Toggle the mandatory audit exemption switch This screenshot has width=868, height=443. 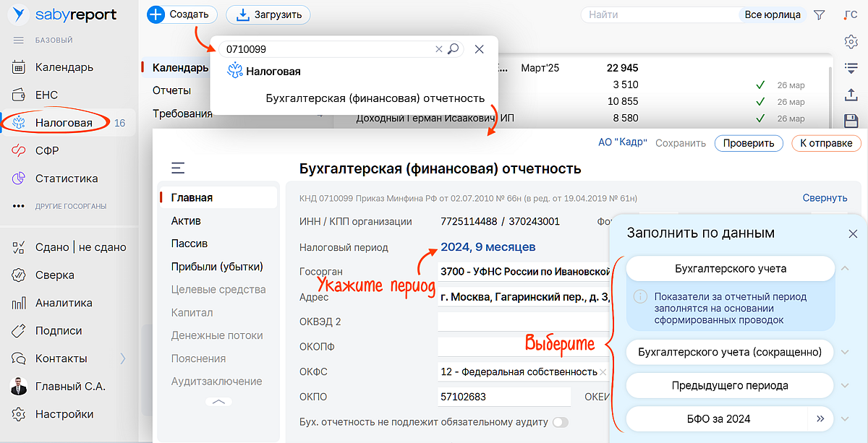click(x=561, y=422)
